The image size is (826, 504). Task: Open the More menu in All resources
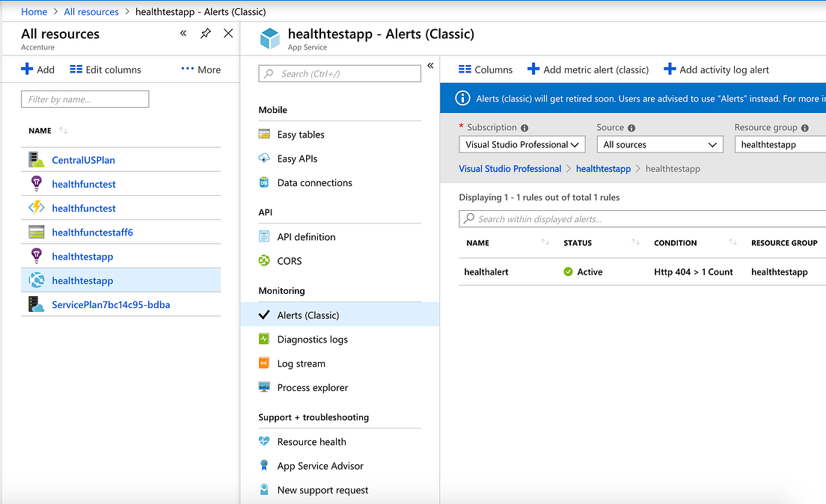(x=200, y=69)
